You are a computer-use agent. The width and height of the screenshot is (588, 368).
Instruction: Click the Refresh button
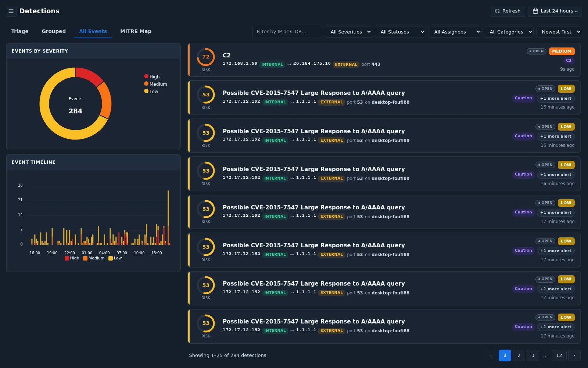click(x=507, y=11)
